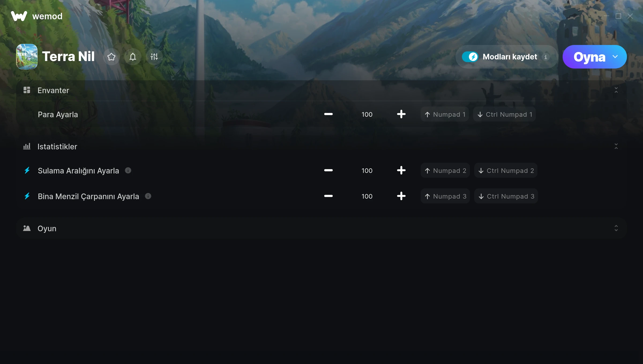Expand the Oyun section
The image size is (643, 364).
[616, 228]
